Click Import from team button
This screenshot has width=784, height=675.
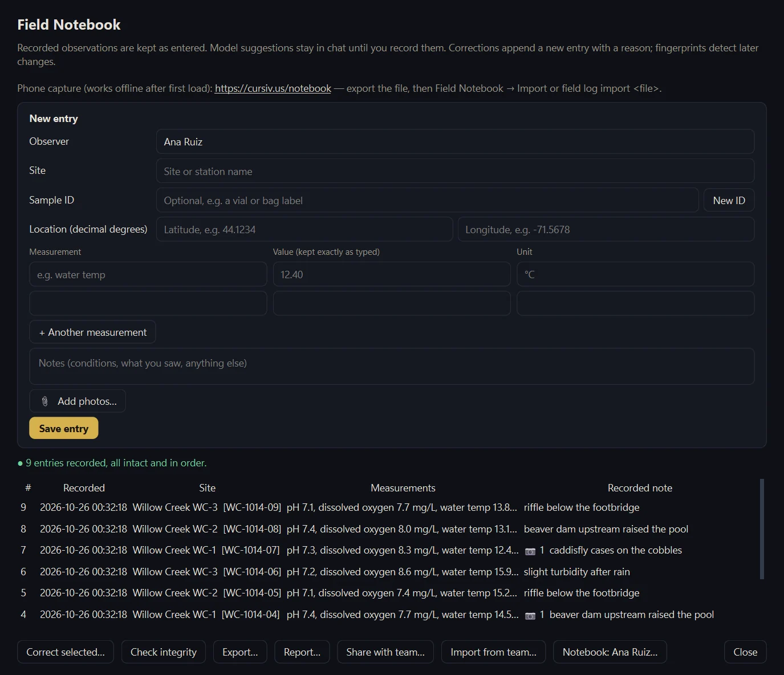pos(493,652)
